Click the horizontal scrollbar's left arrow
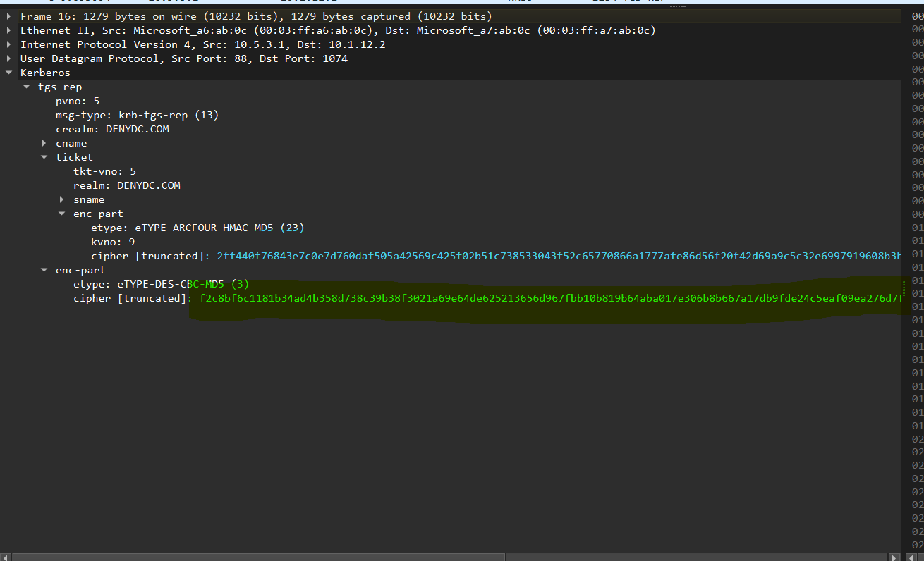This screenshot has height=561, width=924. point(6,557)
